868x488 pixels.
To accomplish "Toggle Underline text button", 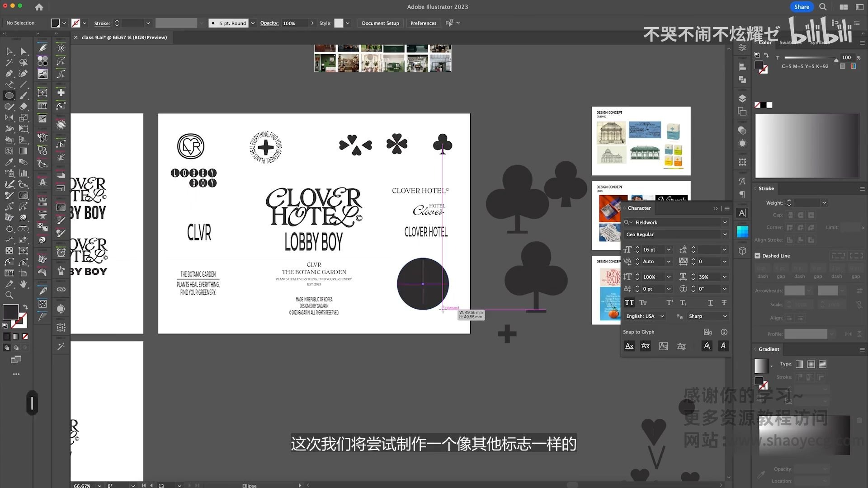I will coord(710,303).
